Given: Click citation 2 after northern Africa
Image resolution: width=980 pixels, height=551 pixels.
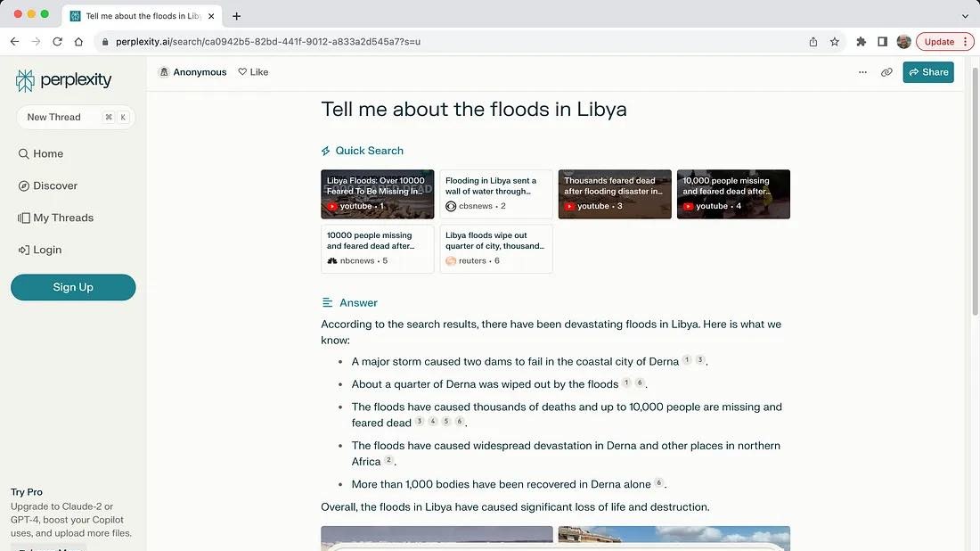Looking at the screenshot, I should coord(388,460).
